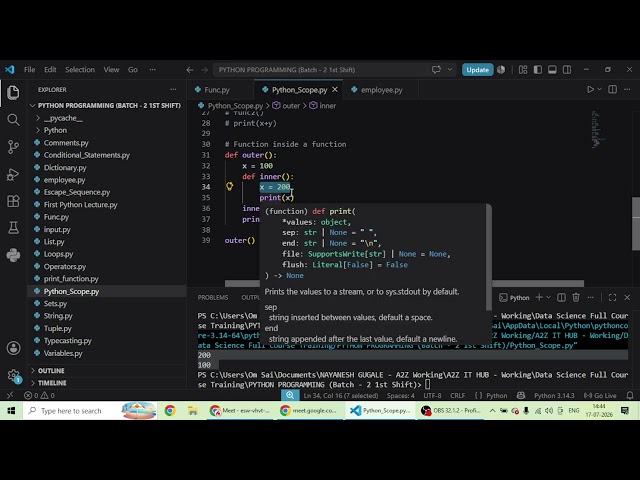The height and width of the screenshot is (480, 640).
Task: Open the Search view in activity bar
Action: tap(13, 120)
